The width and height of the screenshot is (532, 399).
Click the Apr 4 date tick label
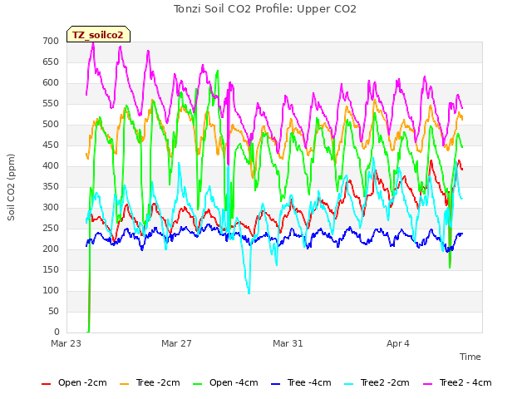coord(398,343)
